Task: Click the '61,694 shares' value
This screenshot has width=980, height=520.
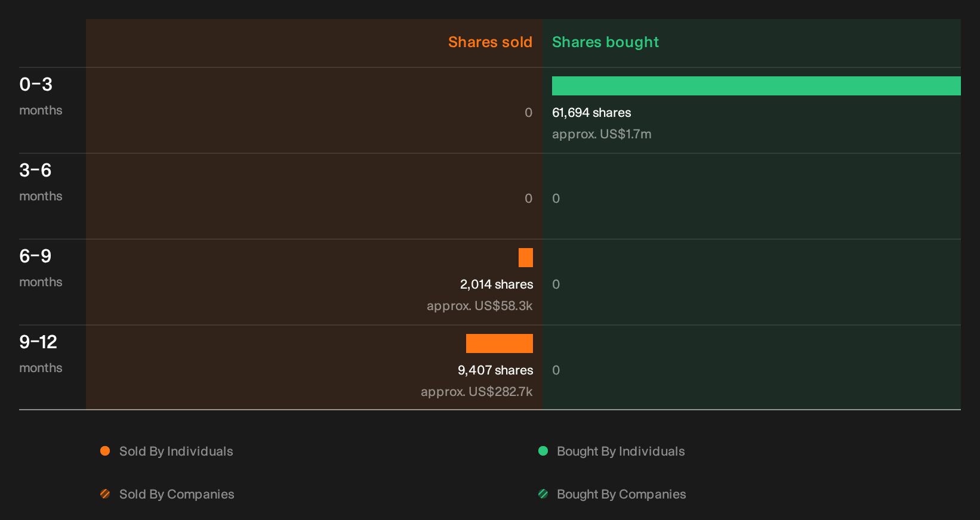Action: [591, 113]
